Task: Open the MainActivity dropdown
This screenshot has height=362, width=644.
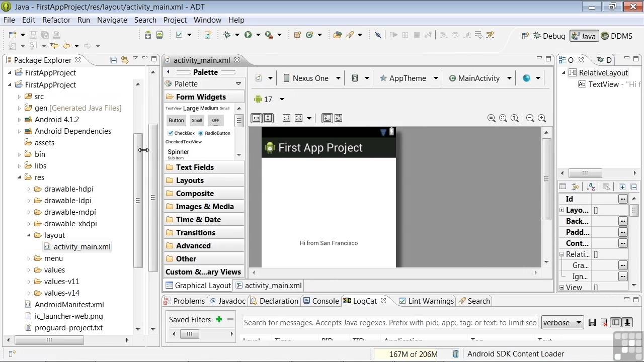Action: coord(480,78)
